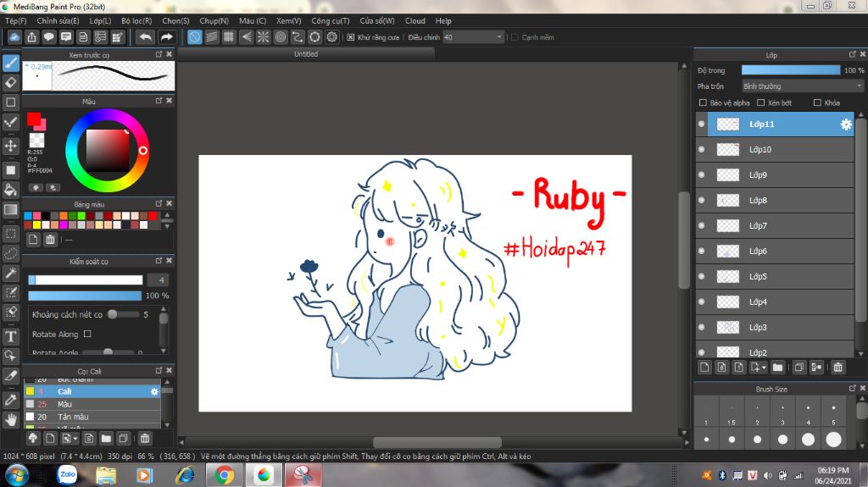Viewport: 868px width, 487px height.
Task: Delete palette color with trash icon
Action: [x=50, y=239]
